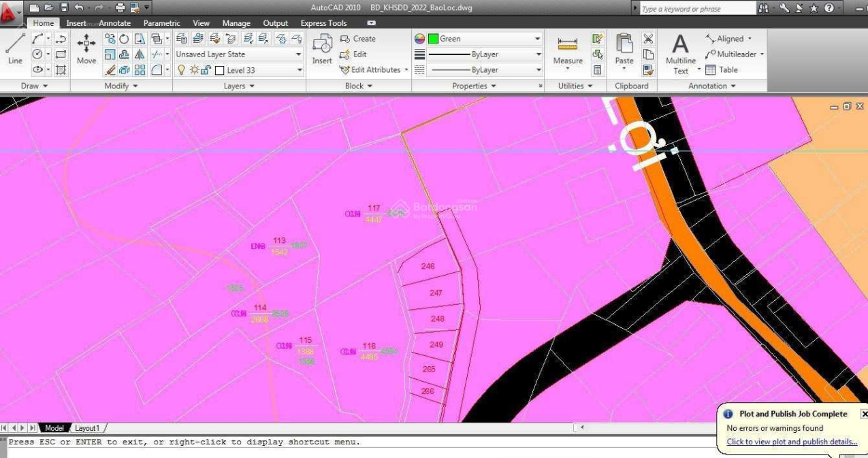Select the Line drawing tool
868x458 pixels.
15,49
